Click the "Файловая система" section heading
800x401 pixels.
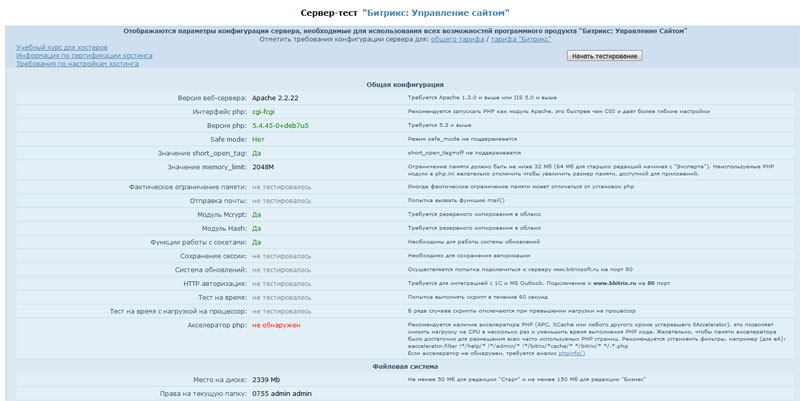point(405,366)
